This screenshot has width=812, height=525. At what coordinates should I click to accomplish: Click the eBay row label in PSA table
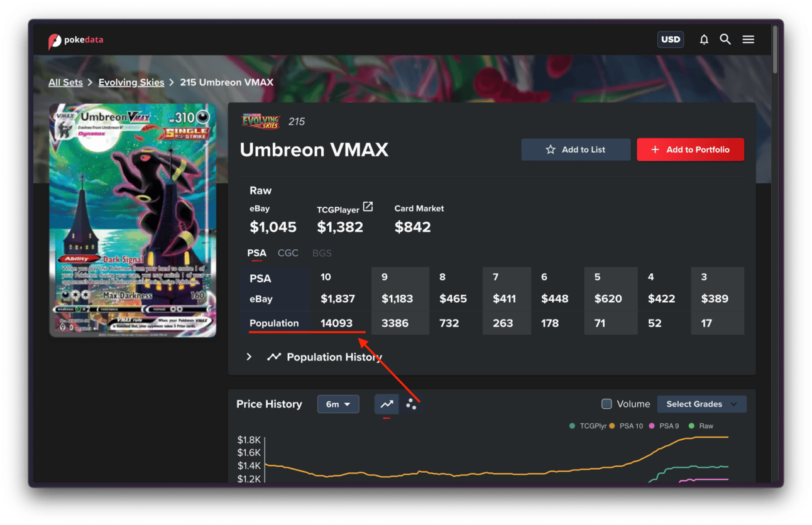(x=261, y=299)
